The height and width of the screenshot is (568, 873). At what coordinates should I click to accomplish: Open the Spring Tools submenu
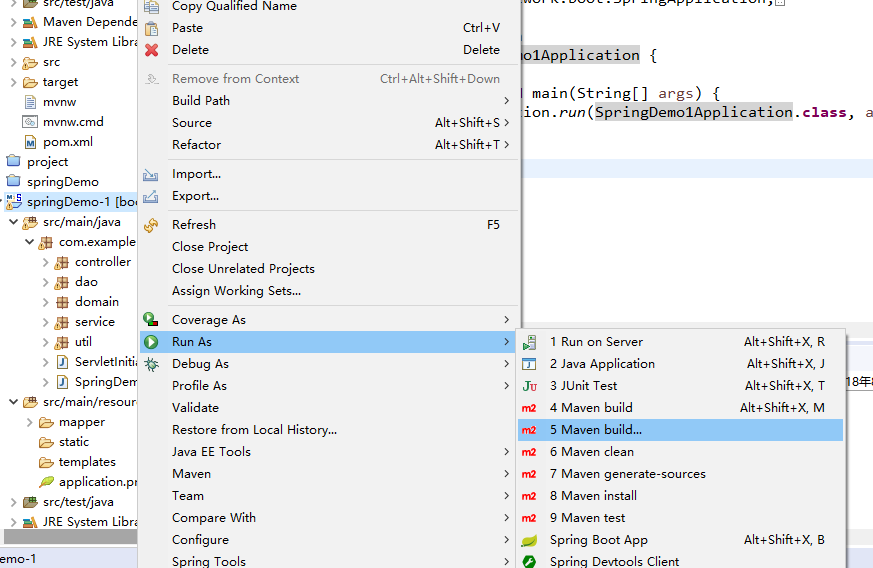(328, 560)
